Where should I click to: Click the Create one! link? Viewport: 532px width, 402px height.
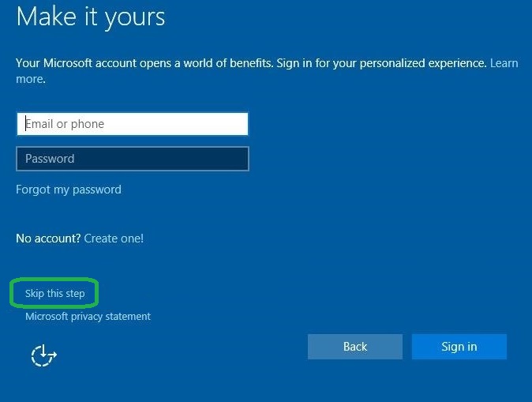tap(114, 239)
